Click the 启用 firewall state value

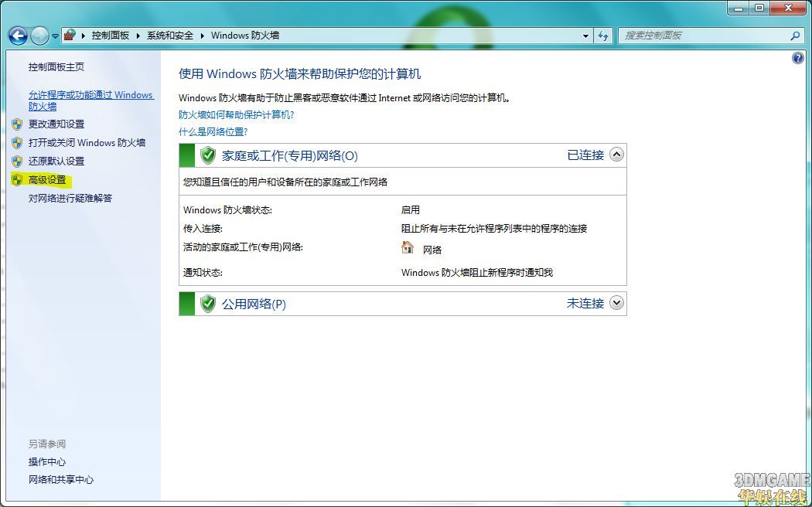pos(410,210)
